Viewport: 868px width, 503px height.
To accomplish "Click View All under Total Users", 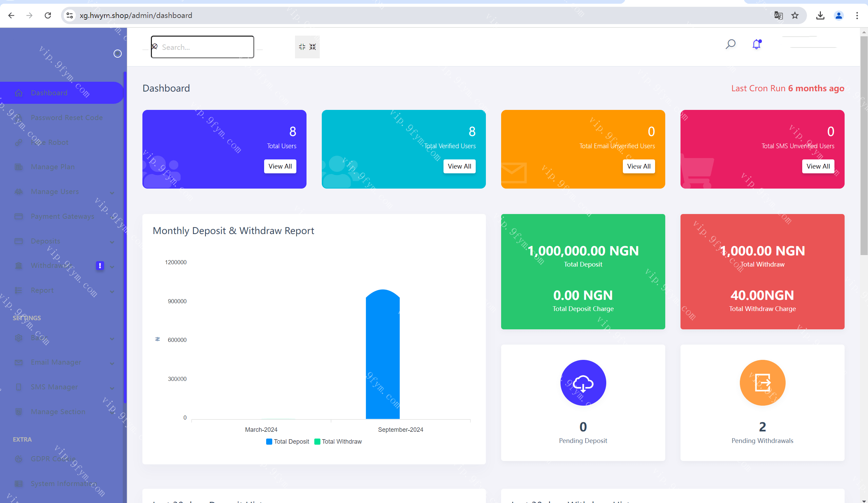I will pyautogui.click(x=280, y=167).
